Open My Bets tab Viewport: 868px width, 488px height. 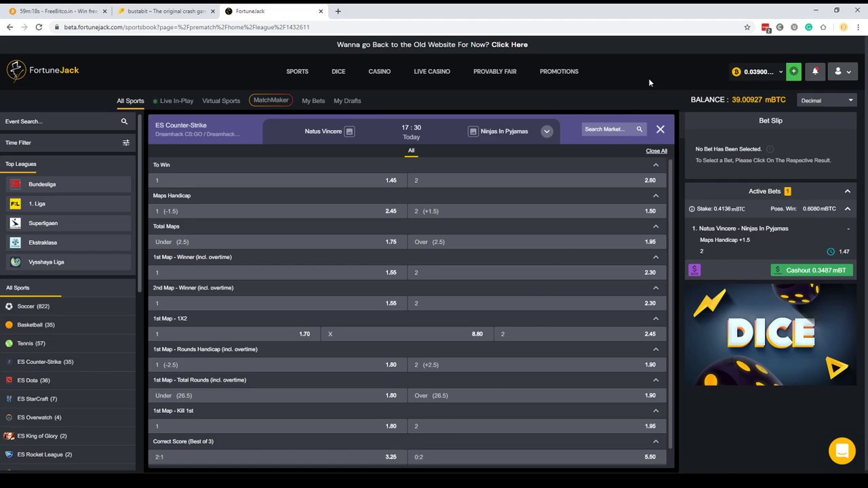pyautogui.click(x=313, y=101)
